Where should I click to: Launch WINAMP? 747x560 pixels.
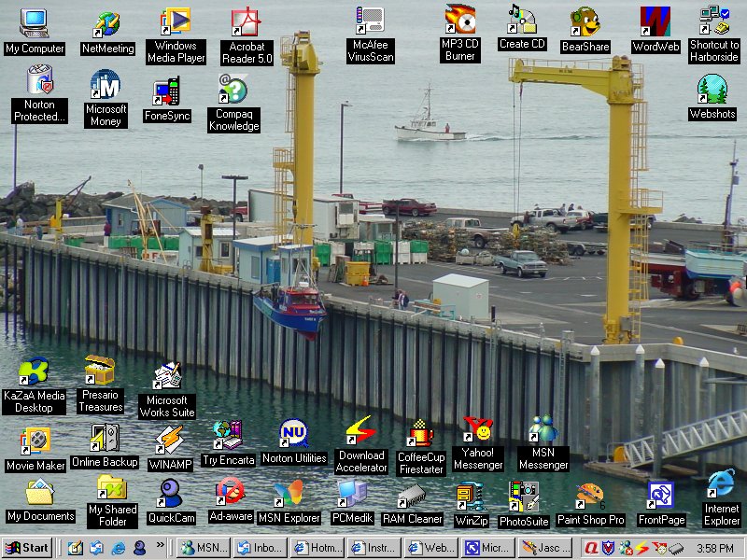coord(170,439)
